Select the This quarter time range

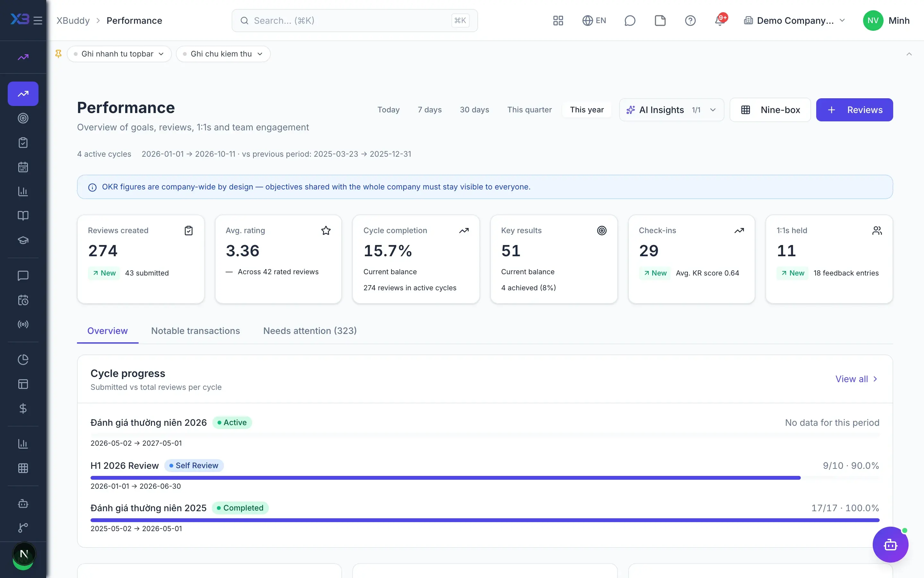(529, 110)
